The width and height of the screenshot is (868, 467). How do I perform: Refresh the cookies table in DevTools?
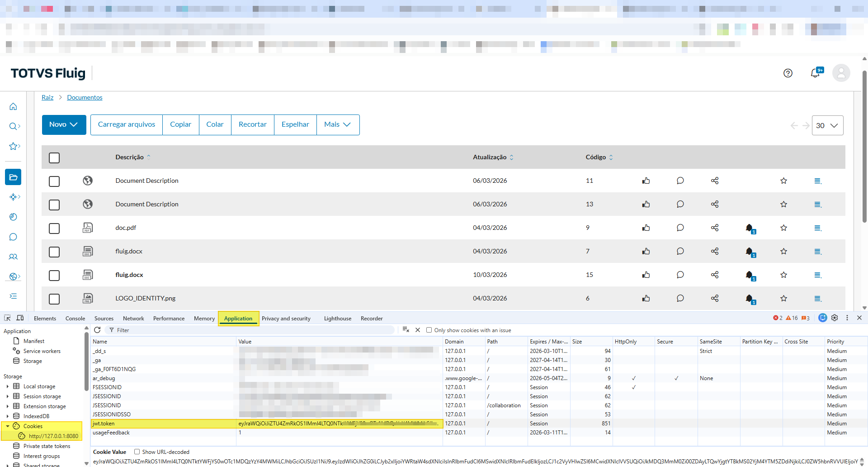coord(97,330)
